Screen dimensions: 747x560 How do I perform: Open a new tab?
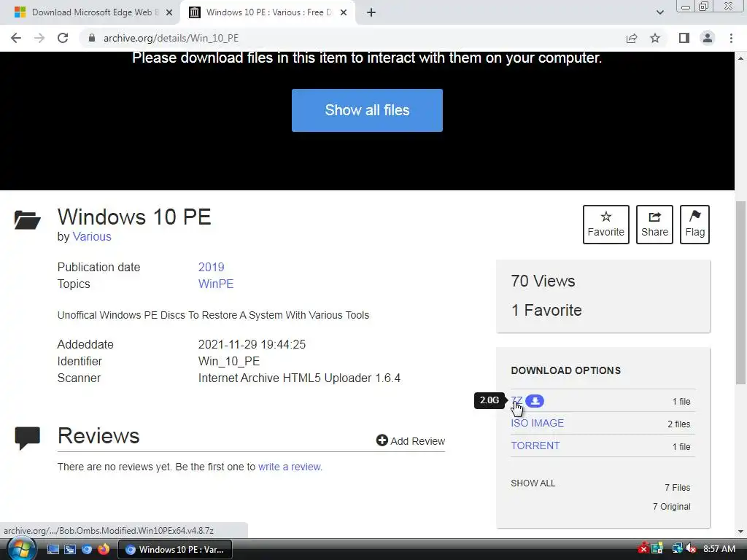(371, 12)
